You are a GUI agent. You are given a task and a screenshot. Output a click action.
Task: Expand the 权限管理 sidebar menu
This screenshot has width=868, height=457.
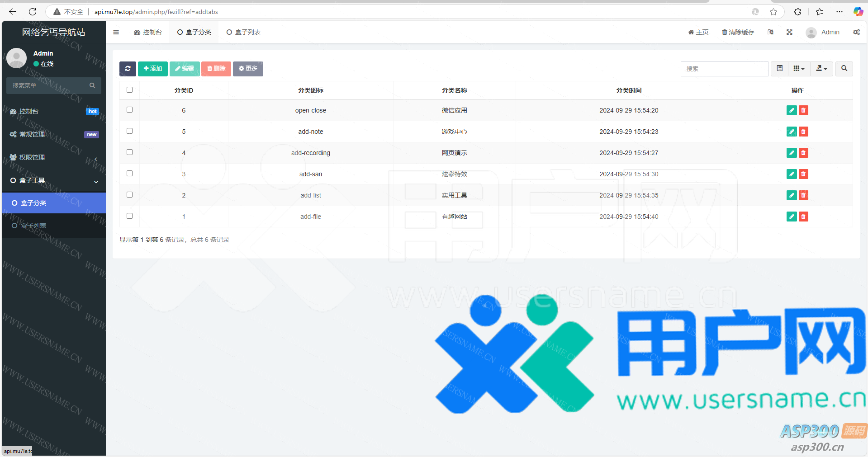coord(53,157)
